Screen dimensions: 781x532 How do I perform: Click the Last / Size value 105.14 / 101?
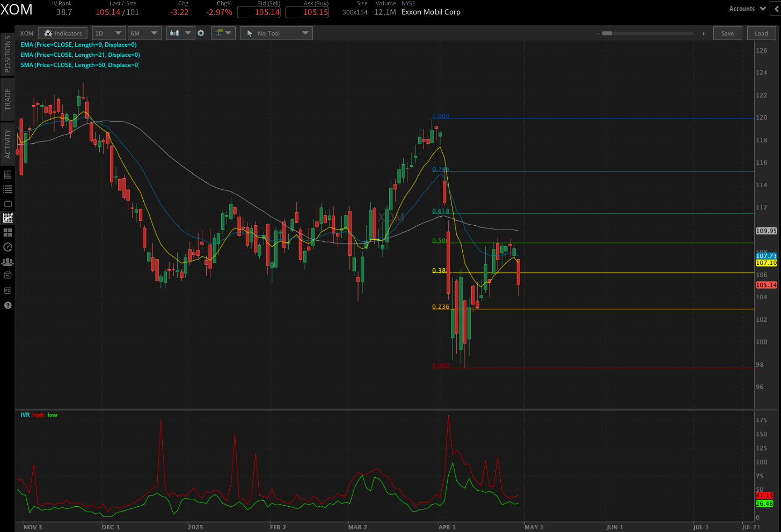click(117, 12)
